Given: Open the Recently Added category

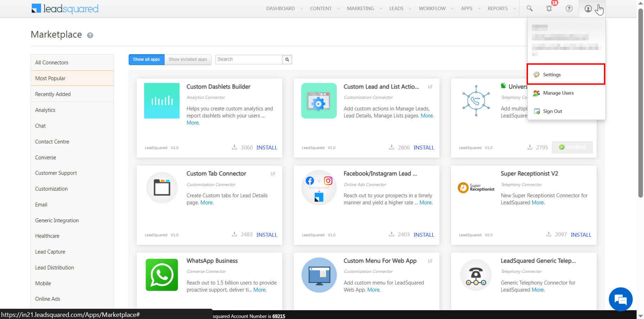Looking at the screenshot, I should click(72, 94).
